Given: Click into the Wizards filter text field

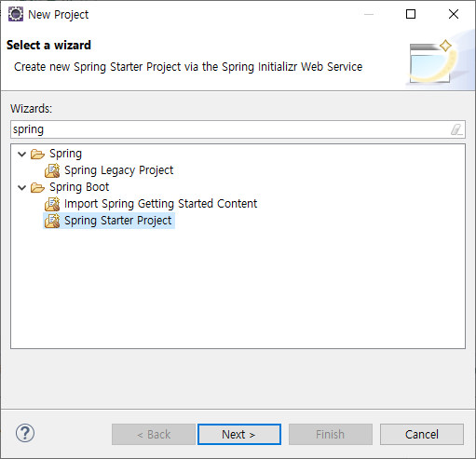Looking at the screenshot, I should coord(230,129).
